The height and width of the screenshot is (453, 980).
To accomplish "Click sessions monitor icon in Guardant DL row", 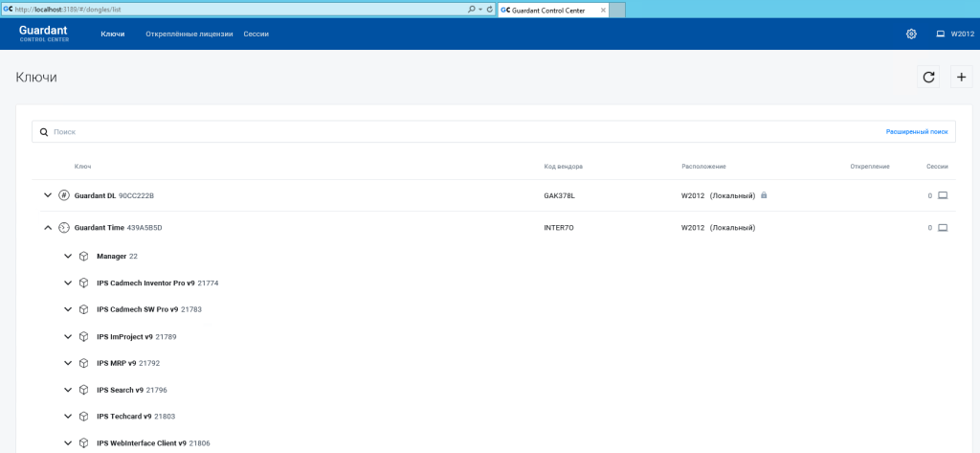I will [x=942, y=195].
